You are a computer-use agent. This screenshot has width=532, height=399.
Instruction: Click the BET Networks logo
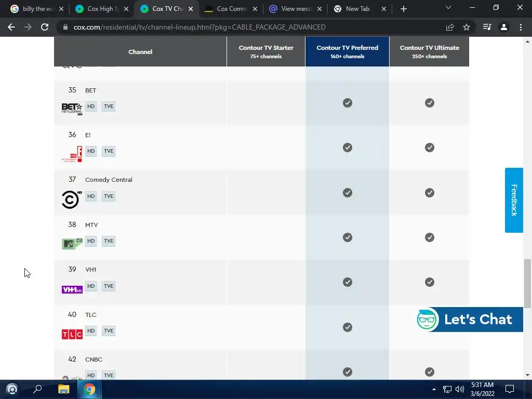[x=72, y=109]
